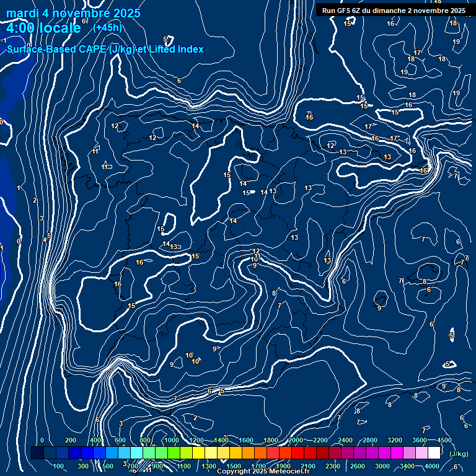This screenshot has height=476, width=476.
Task: Click the "Run GFS 6Z du dimanche 2 novembre 2025" banner
Action: click(x=394, y=11)
